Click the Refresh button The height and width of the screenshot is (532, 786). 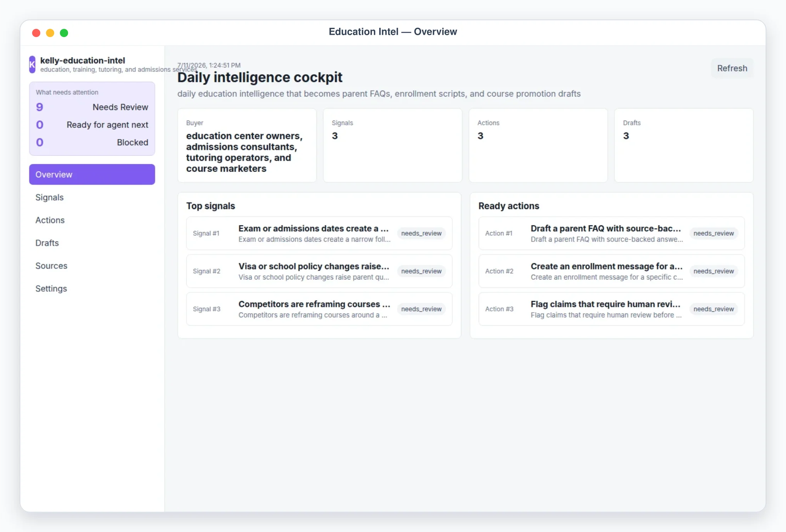732,68
